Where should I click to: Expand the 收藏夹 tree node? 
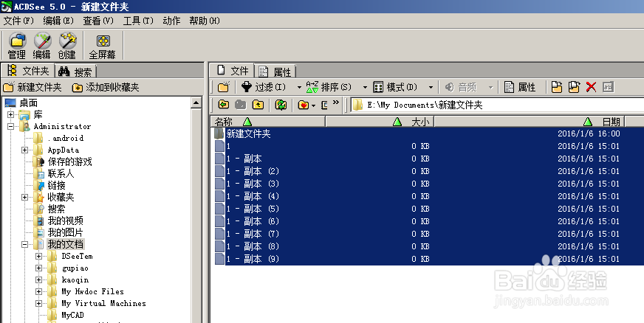(x=24, y=197)
